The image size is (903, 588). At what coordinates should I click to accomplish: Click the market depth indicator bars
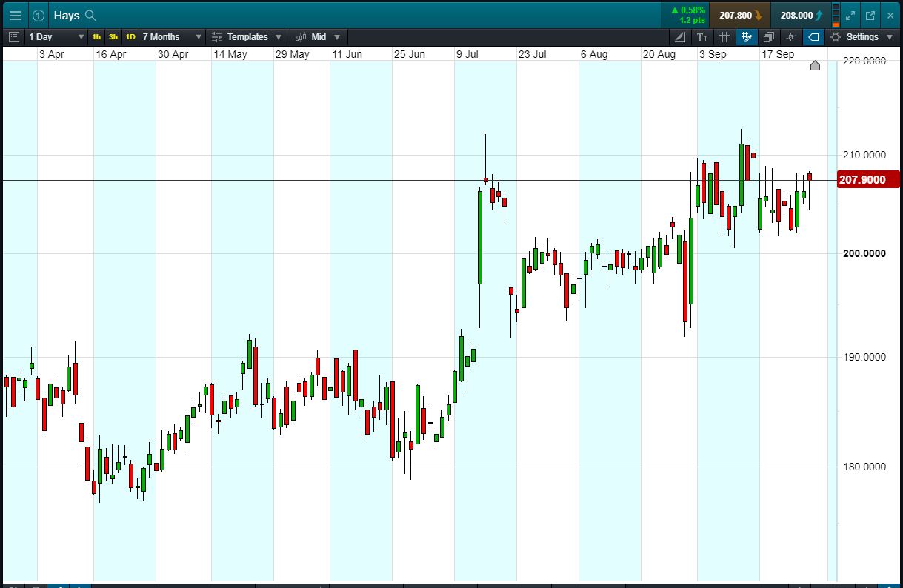point(836,15)
